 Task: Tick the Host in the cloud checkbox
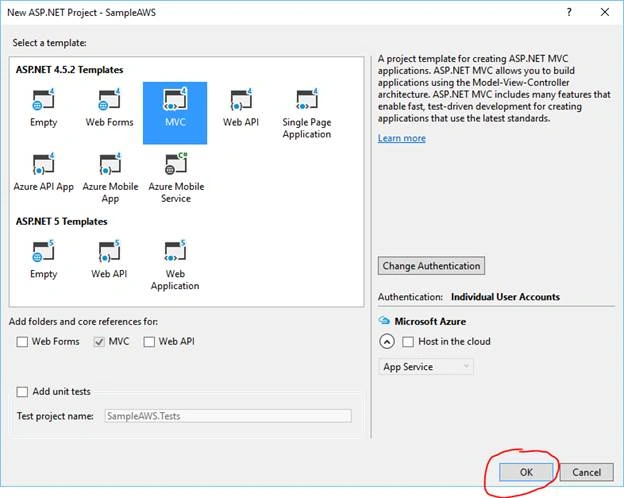(408, 342)
